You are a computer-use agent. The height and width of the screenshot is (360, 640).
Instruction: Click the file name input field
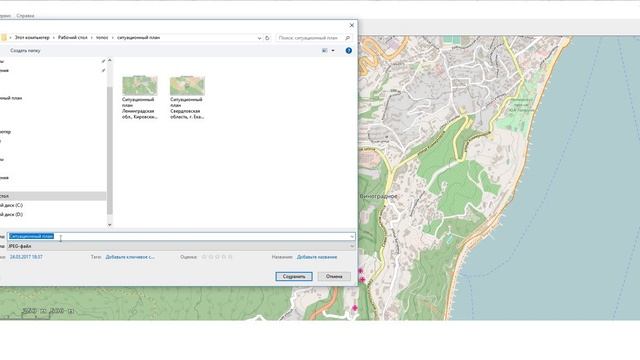coord(181,236)
